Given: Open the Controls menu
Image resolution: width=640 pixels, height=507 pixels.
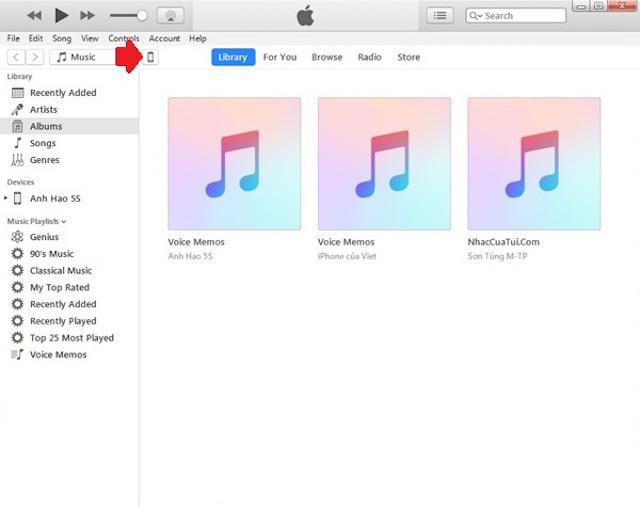Looking at the screenshot, I should (124, 38).
